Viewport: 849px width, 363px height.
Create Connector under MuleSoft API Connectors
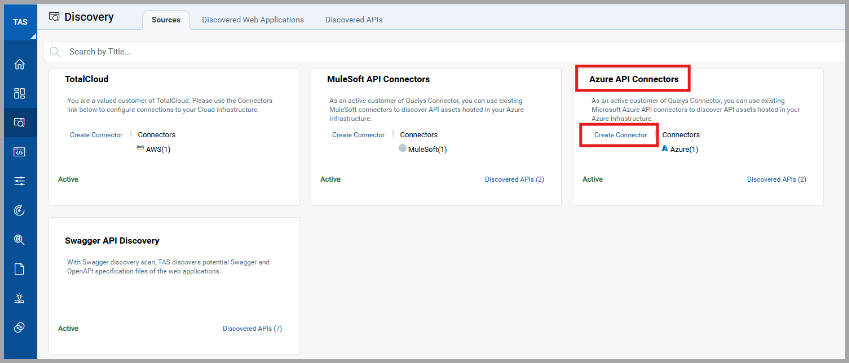[x=358, y=135]
